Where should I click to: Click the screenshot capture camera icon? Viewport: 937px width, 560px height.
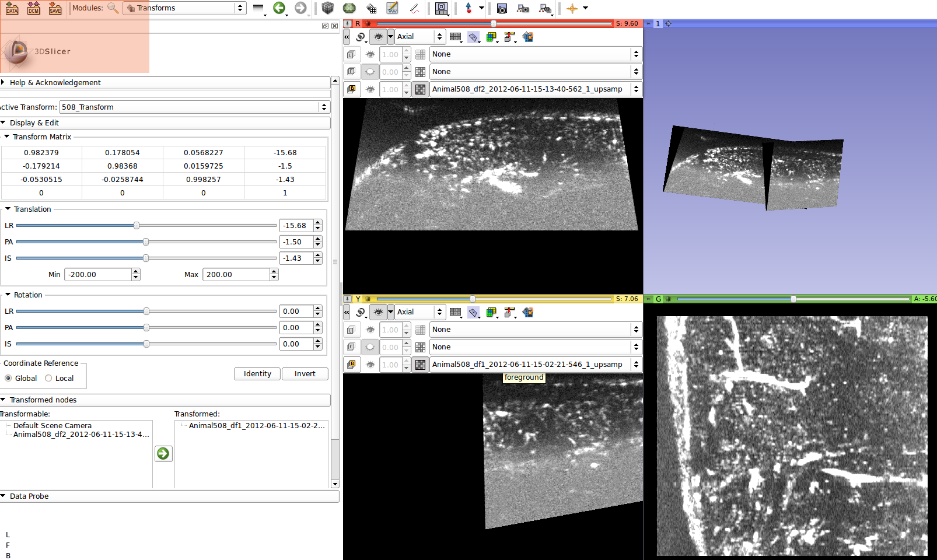[502, 8]
